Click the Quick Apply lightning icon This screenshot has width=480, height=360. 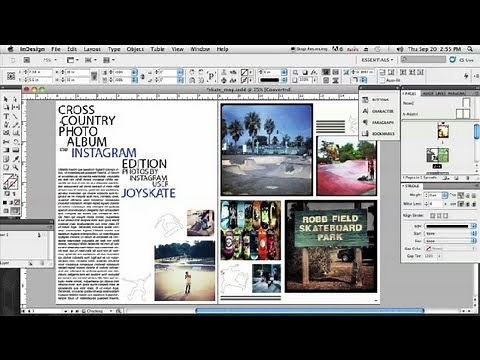[x=466, y=76]
